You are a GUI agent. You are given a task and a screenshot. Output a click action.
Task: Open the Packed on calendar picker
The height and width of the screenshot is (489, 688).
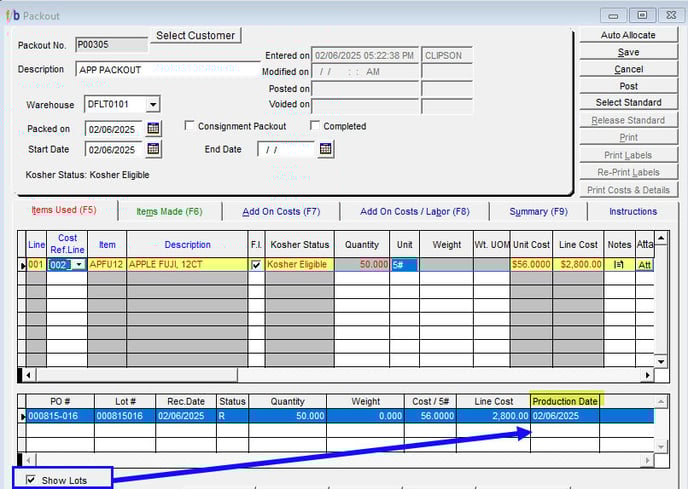pos(153,129)
